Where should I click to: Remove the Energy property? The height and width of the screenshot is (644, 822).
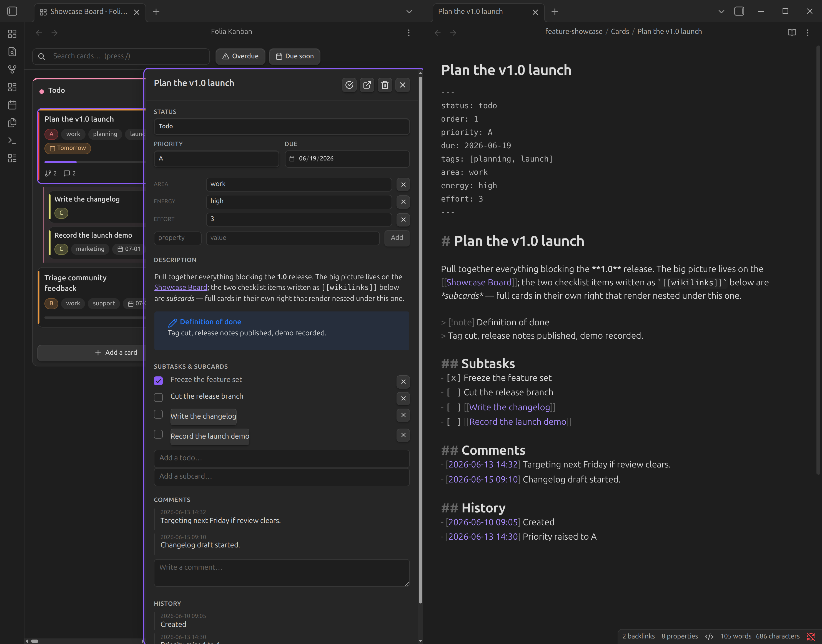[403, 202]
